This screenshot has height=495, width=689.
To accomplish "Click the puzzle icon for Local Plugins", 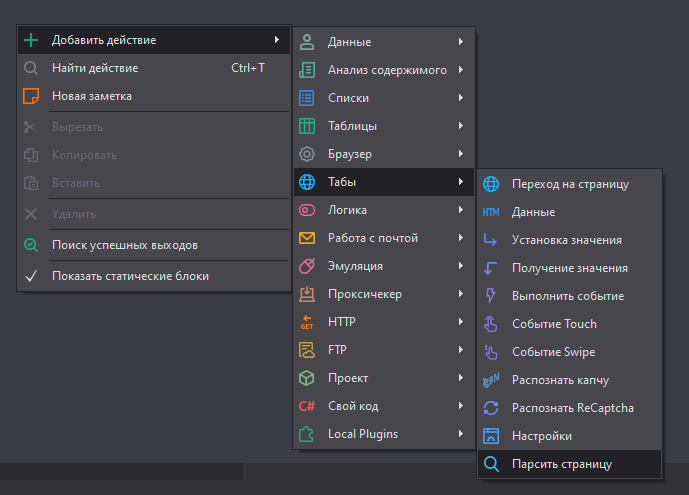I will click(x=307, y=434).
